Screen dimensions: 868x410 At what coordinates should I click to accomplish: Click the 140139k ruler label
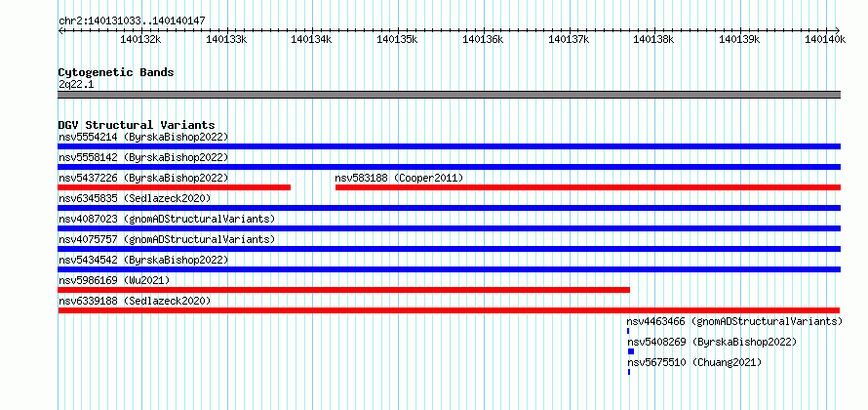[739, 39]
